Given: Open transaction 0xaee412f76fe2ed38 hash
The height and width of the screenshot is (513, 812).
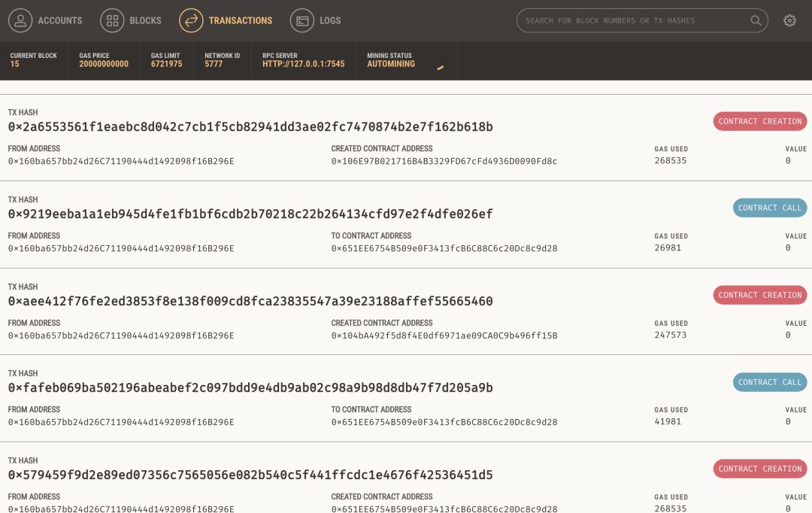Looking at the screenshot, I should 250,301.
